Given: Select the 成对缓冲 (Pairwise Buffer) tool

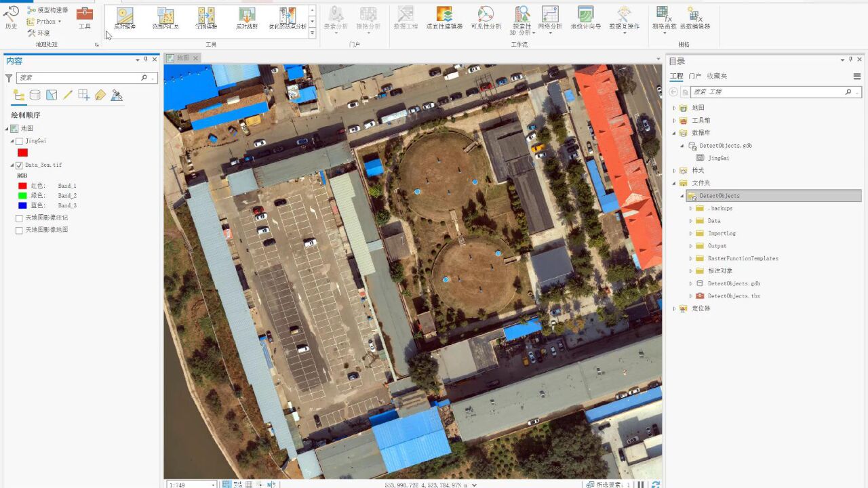Looking at the screenshot, I should (x=124, y=18).
